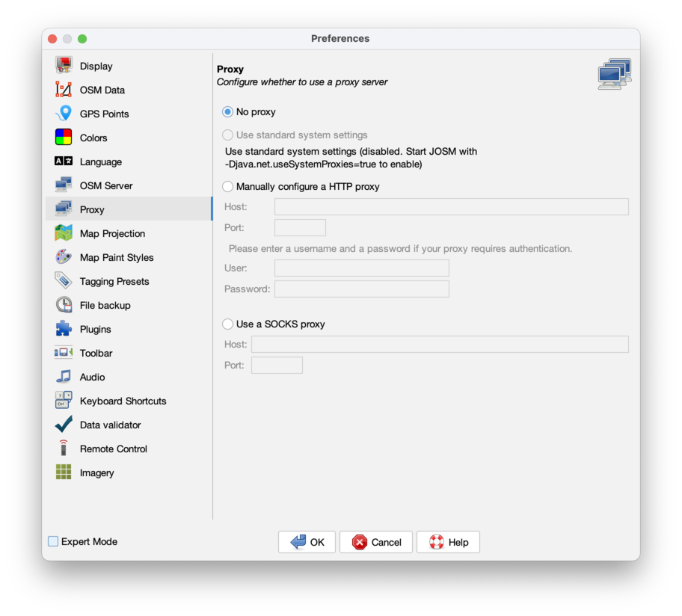Click the SOCKS proxy Host field
682x616 pixels.
(x=440, y=344)
